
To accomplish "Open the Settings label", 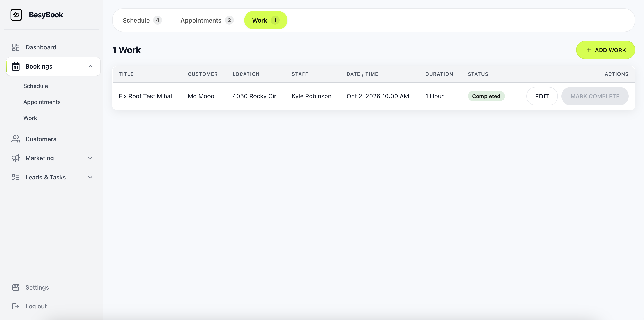I will click(37, 287).
